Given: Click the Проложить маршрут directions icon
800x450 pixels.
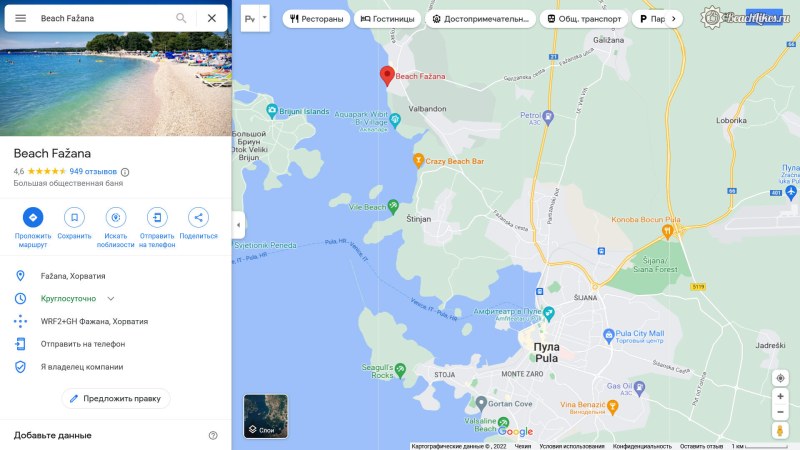Looking at the screenshot, I should point(33,217).
